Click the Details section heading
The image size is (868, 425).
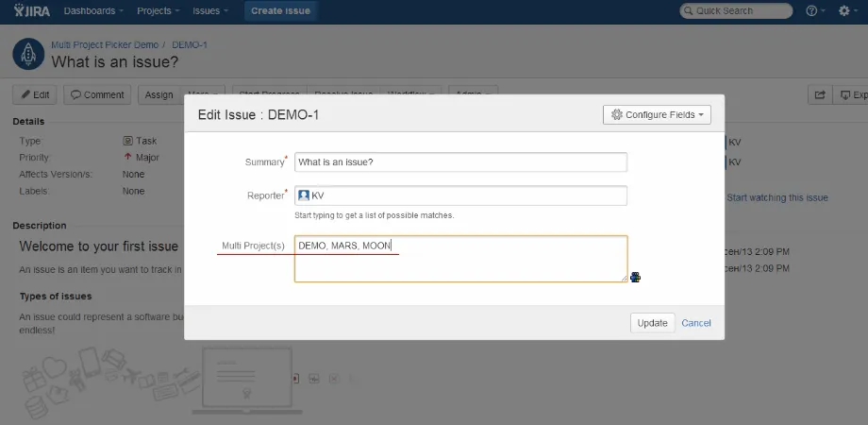tap(29, 121)
